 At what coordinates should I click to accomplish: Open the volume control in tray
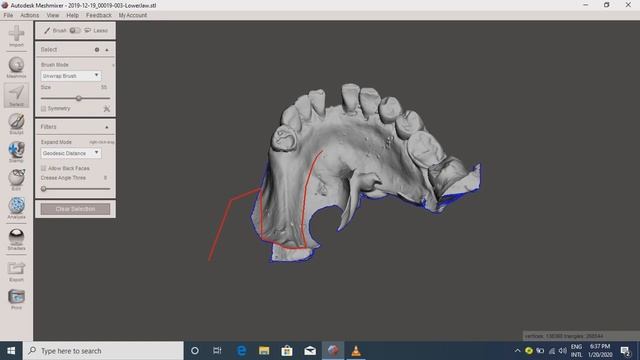(562, 351)
